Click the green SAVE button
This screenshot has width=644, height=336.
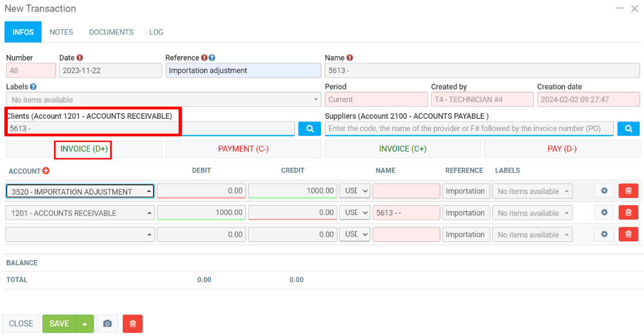[59, 324]
